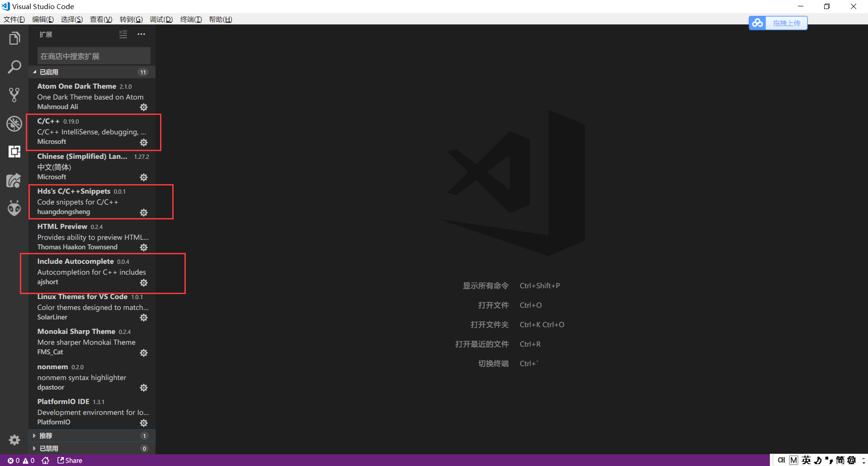Open the Search view in activity bar
This screenshot has height=466, width=868.
click(14, 67)
